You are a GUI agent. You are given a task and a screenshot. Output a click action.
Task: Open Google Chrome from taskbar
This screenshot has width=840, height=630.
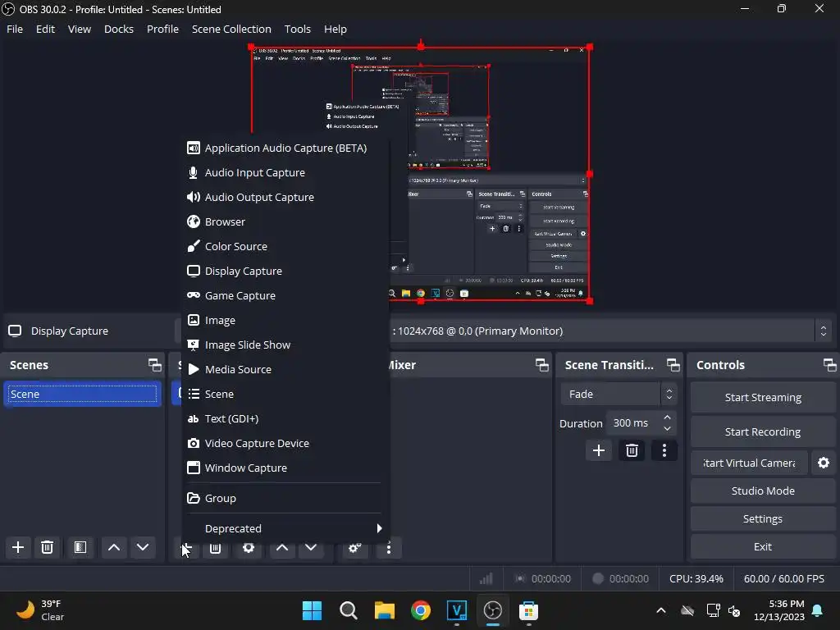click(421, 610)
